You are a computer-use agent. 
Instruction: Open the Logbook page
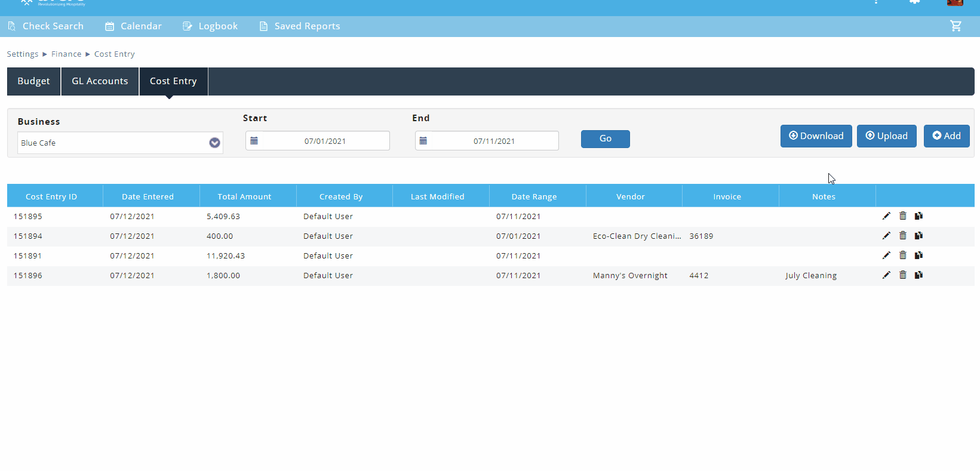click(x=210, y=26)
